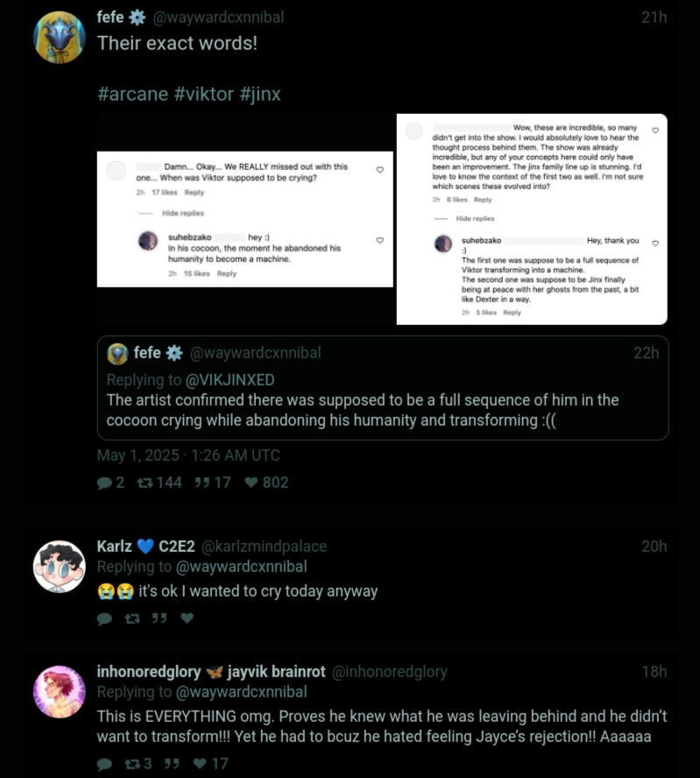Open fefe's profile avatar at top

pyautogui.click(x=59, y=38)
